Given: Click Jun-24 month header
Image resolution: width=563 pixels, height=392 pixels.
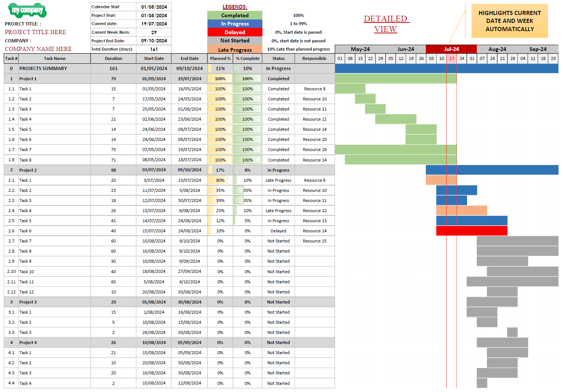Looking at the screenshot, I should [406, 49].
